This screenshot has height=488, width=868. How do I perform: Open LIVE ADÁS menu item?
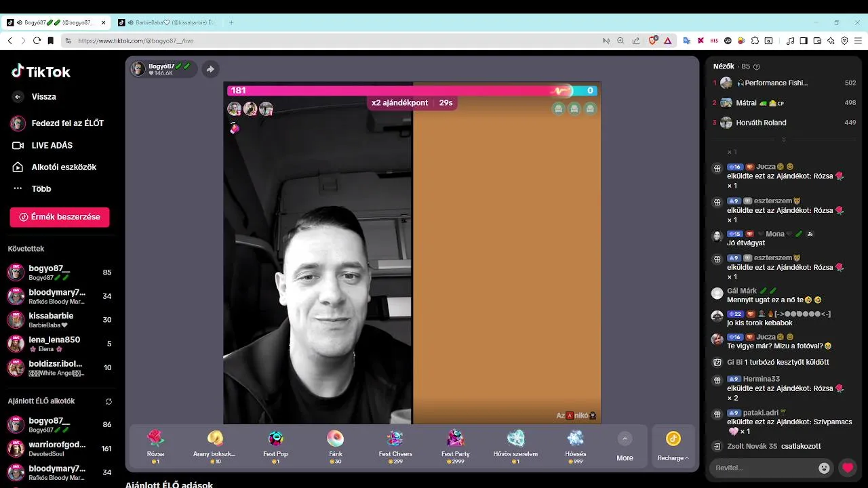pyautogui.click(x=42, y=145)
